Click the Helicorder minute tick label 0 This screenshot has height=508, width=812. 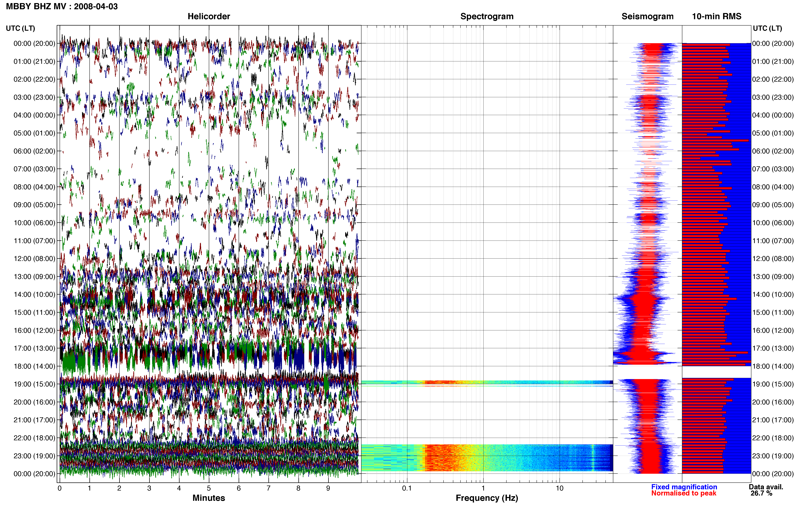[59, 488]
